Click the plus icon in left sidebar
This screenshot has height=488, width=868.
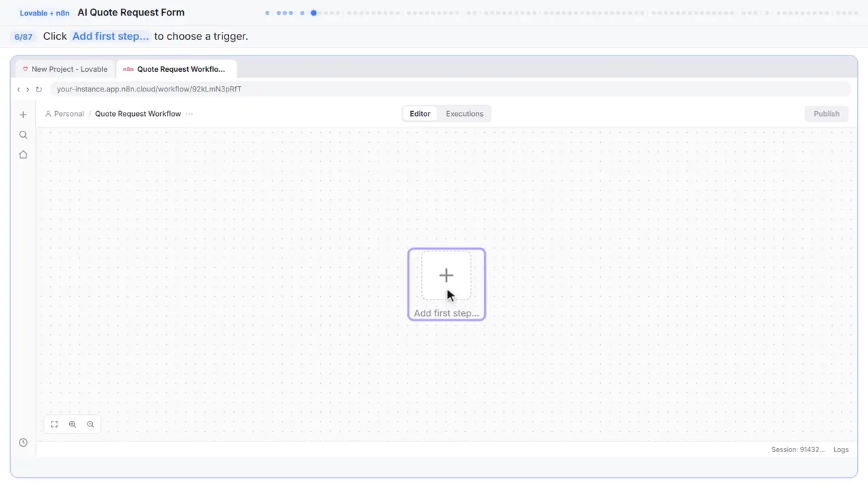(x=23, y=115)
